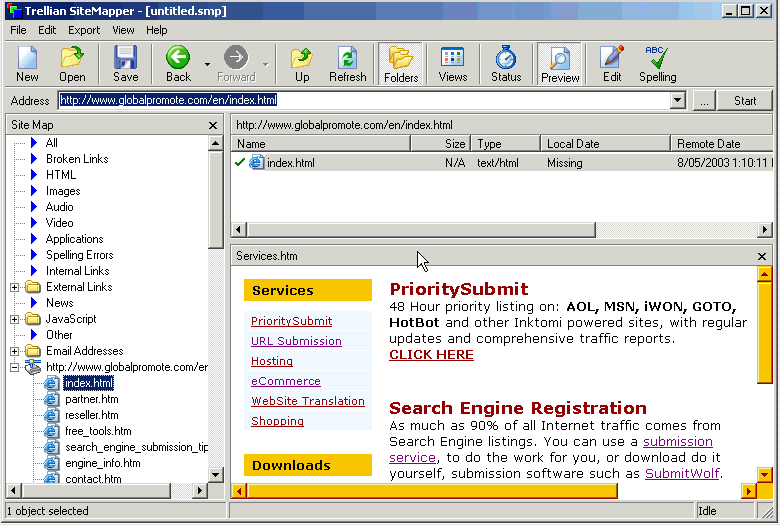Select the Audio filter item

[59, 207]
